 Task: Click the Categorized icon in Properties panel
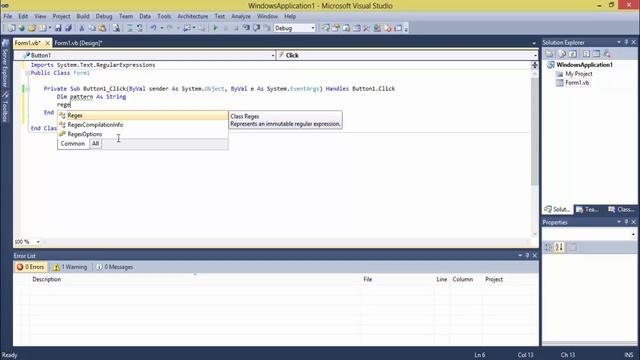pos(548,247)
